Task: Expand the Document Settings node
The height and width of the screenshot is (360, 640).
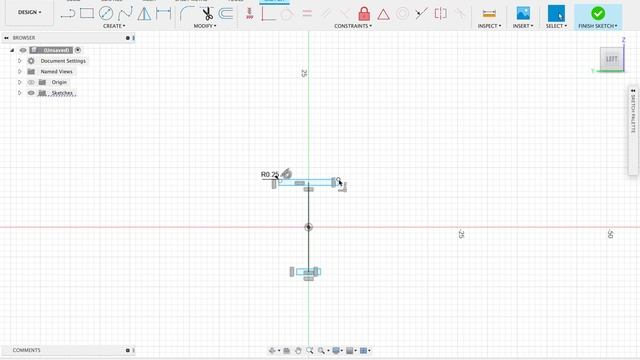Action: coord(19,61)
